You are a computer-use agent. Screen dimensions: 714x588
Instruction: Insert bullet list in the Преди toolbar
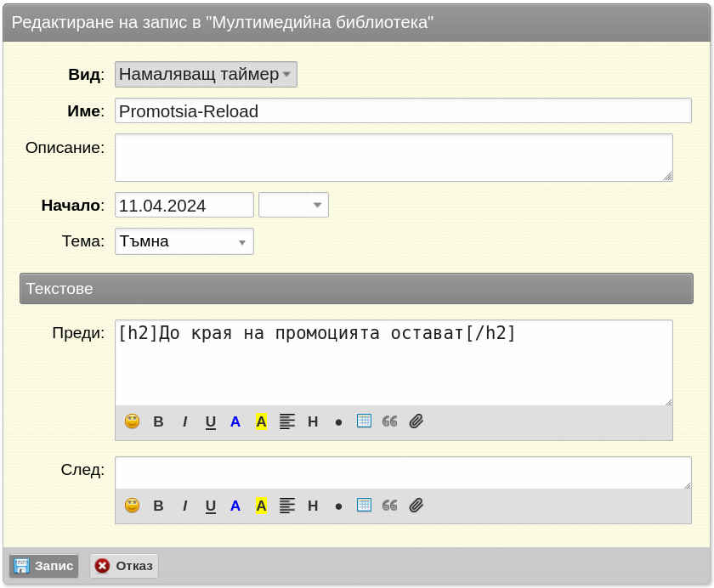(338, 422)
